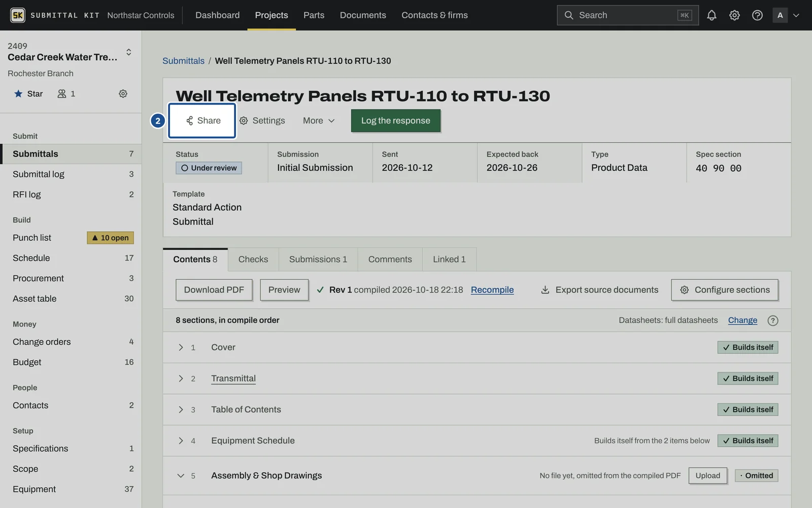Click Download PDF button
The image size is (812, 508).
214,290
